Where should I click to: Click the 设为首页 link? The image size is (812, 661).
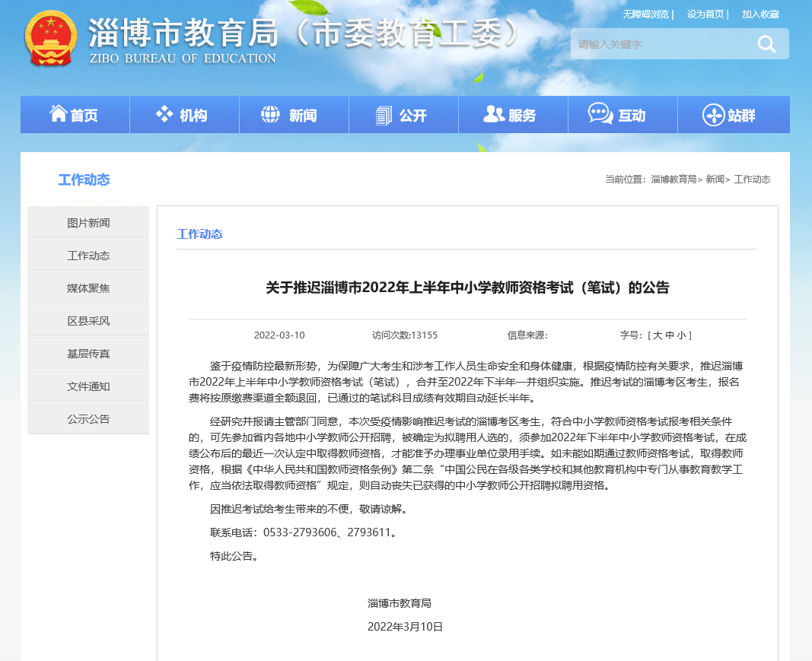(705, 14)
